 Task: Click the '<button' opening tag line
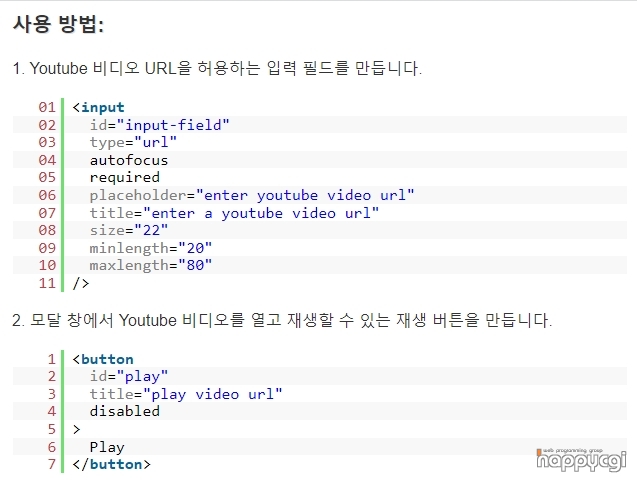[x=103, y=359]
